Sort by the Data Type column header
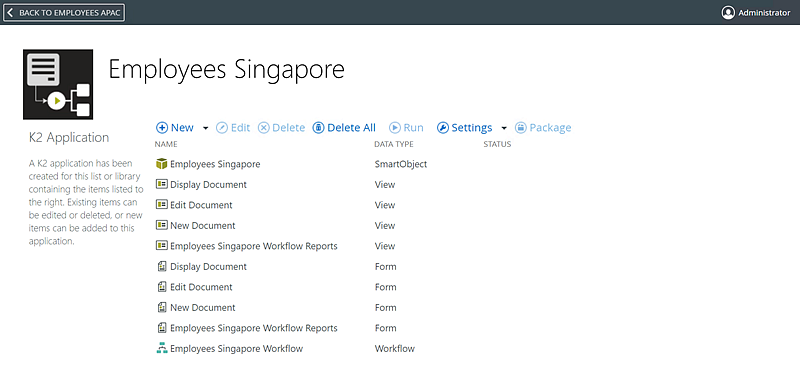Screen dimensions: 800x392 pyautogui.click(x=394, y=144)
